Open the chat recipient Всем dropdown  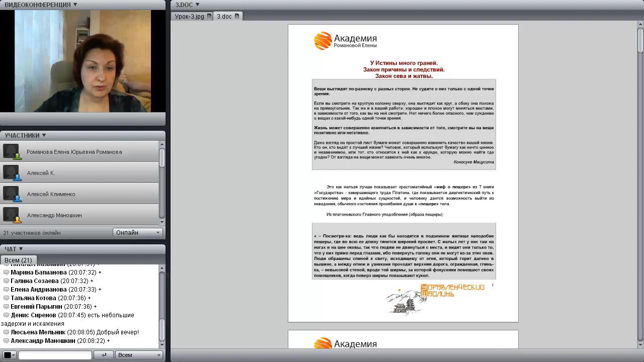pos(139,355)
